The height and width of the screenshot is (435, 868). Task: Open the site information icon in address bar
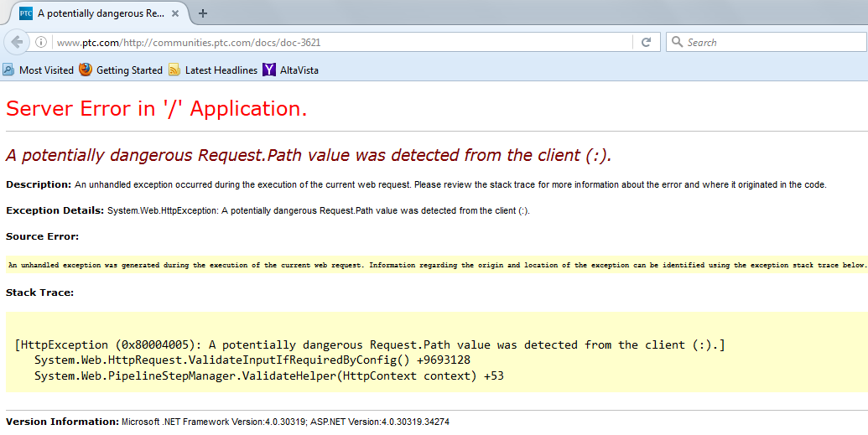point(41,42)
